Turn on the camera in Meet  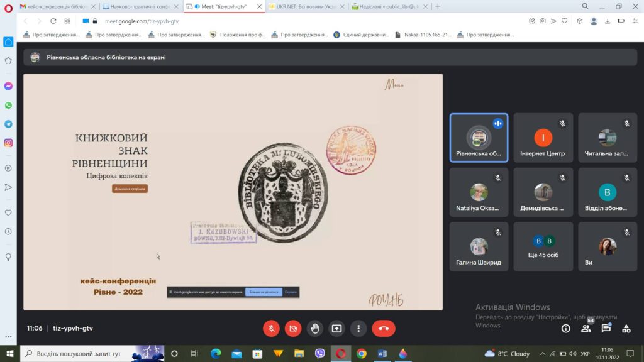coord(292,328)
